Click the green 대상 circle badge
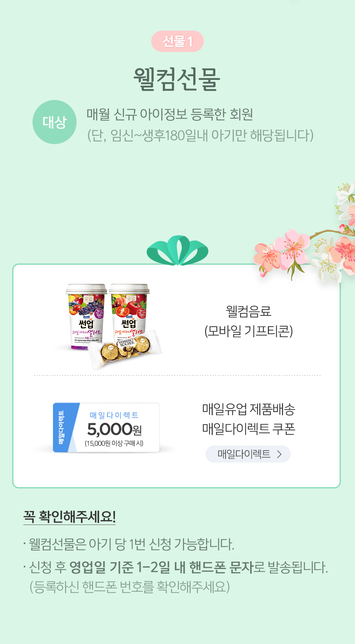The width and height of the screenshot is (355, 644). pyautogui.click(x=55, y=122)
